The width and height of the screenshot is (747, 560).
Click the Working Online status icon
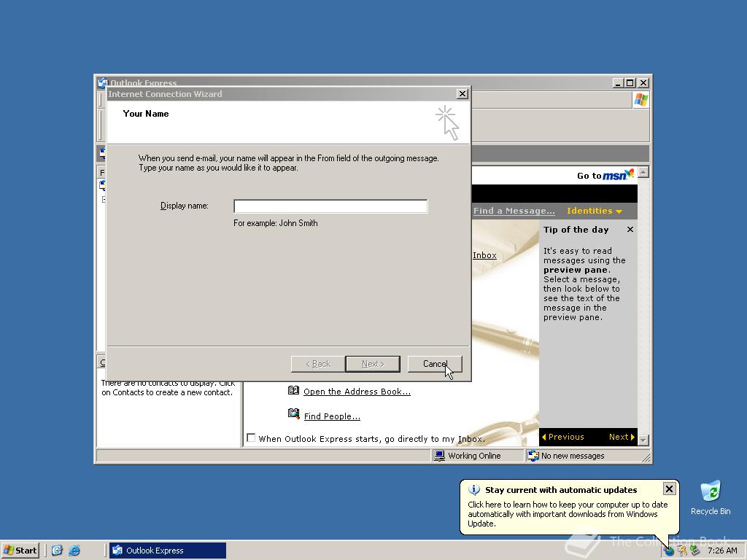[439, 456]
